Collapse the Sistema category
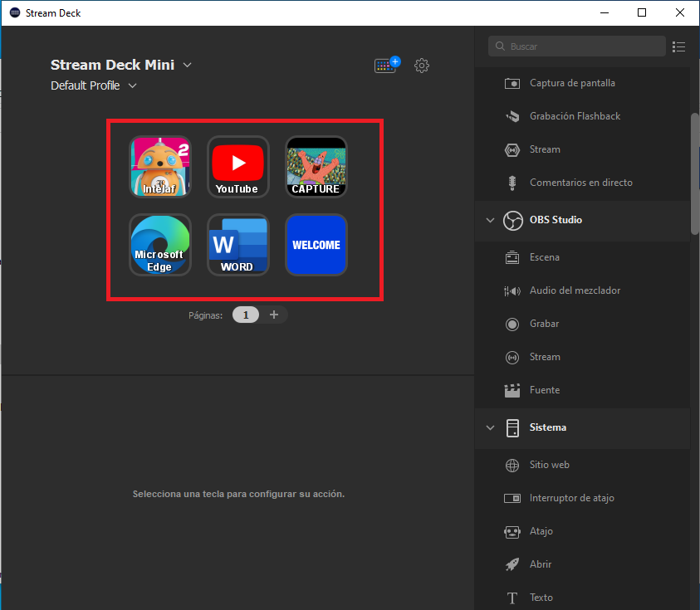700x610 pixels. point(490,427)
